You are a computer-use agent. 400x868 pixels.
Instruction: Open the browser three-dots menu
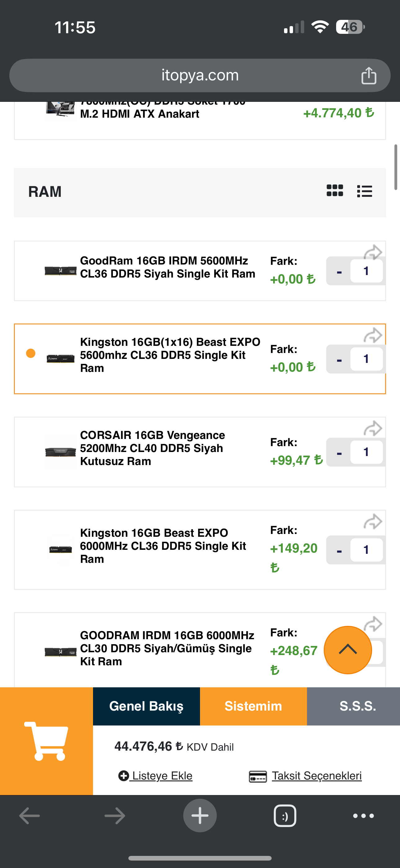pos(363,816)
